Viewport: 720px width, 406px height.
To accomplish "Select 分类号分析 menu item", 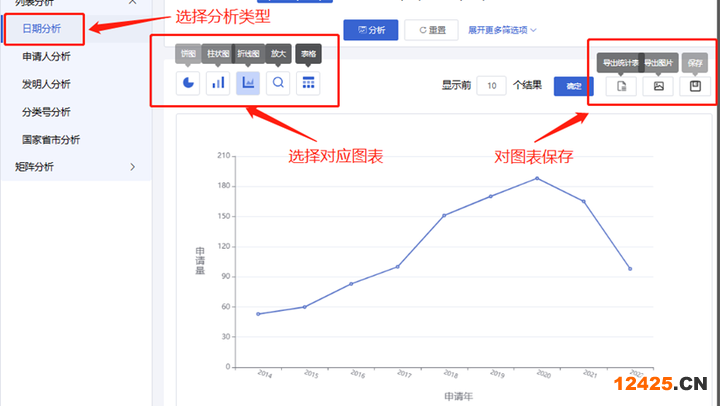I will [46, 112].
